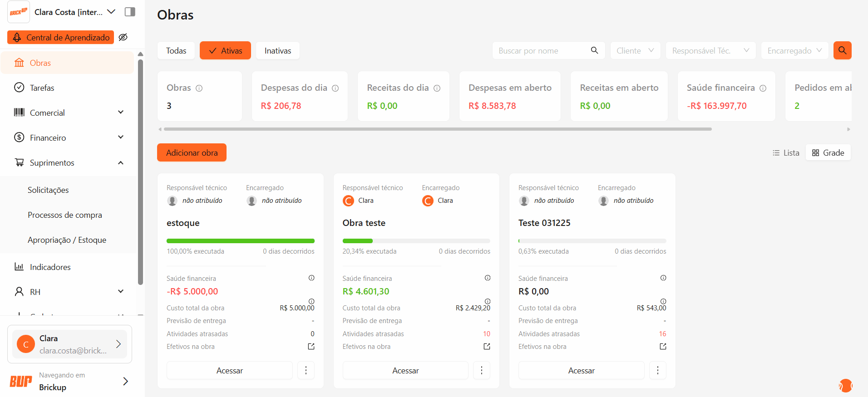Click info icon next to Despesas do dia
This screenshot has width=868, height=397.
point(335,88)
